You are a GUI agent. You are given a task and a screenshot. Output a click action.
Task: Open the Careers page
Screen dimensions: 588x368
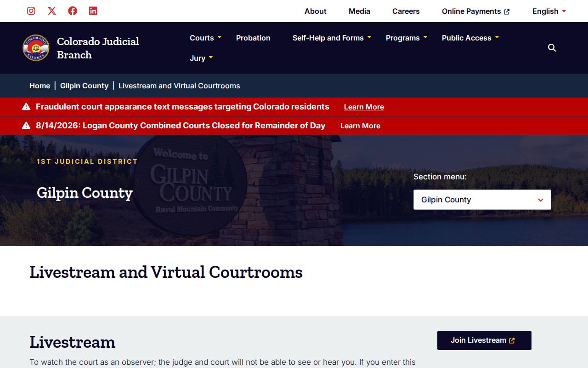click(x=406, y=11)
